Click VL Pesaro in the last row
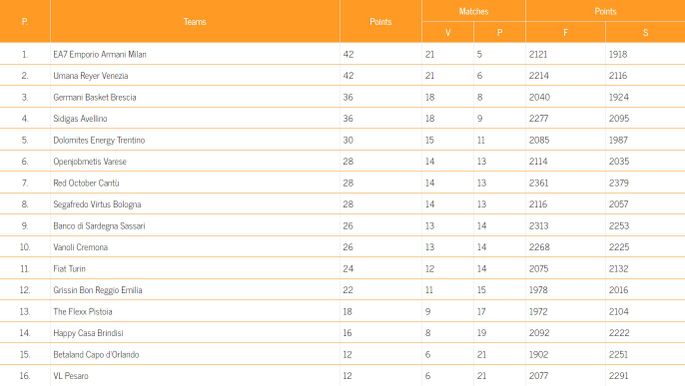Image resolution: width=685 pixels, height=386 pixels. point(71,376)
